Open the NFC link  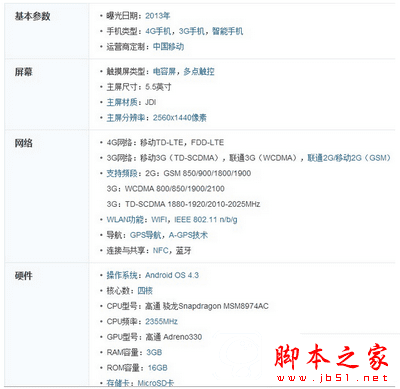(x=161, y=250)
